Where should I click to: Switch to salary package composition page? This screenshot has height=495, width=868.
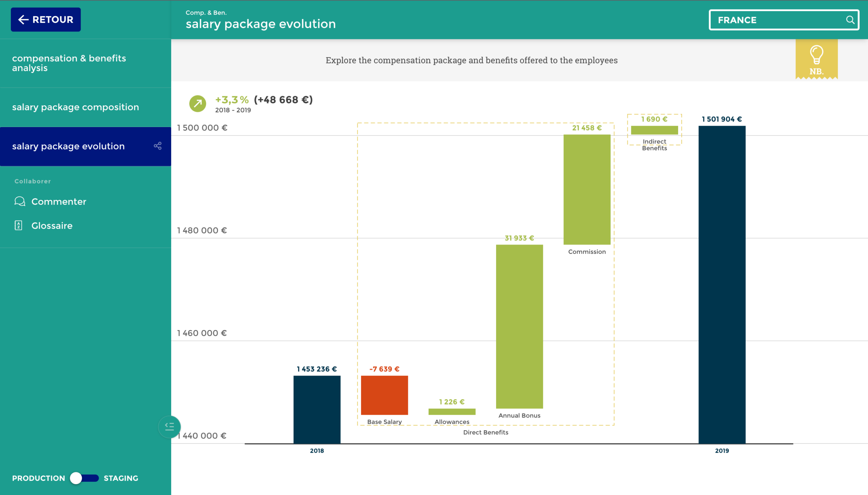pyautogui.click(x=76, y=107)
